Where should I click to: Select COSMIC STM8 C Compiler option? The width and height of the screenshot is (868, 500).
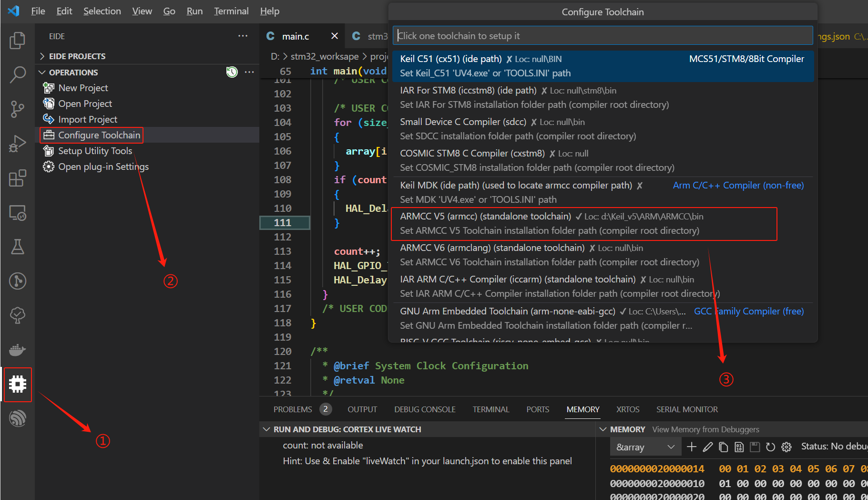(603, 160)
